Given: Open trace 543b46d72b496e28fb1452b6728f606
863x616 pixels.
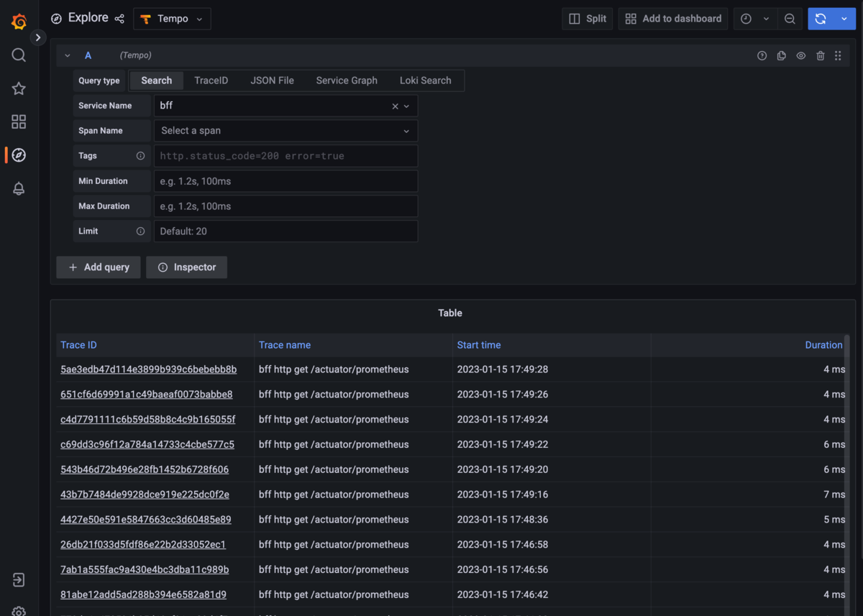Looking at the screenshot, I should click(145, 470).
